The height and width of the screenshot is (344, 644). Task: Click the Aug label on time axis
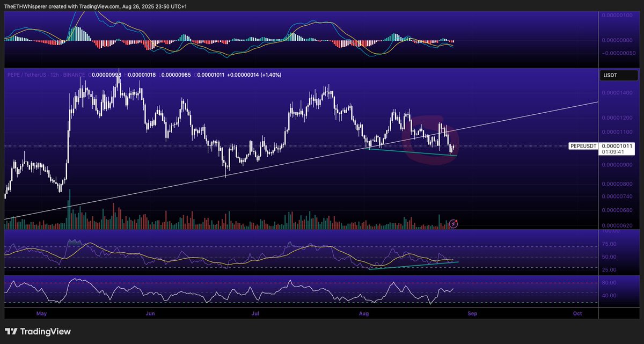click(x=364, y=313)
